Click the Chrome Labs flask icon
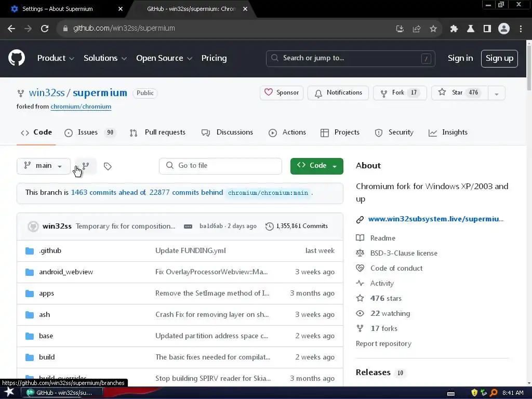This screenshot has width=532, height=399. pyautogui.click(x=471, y=29)
